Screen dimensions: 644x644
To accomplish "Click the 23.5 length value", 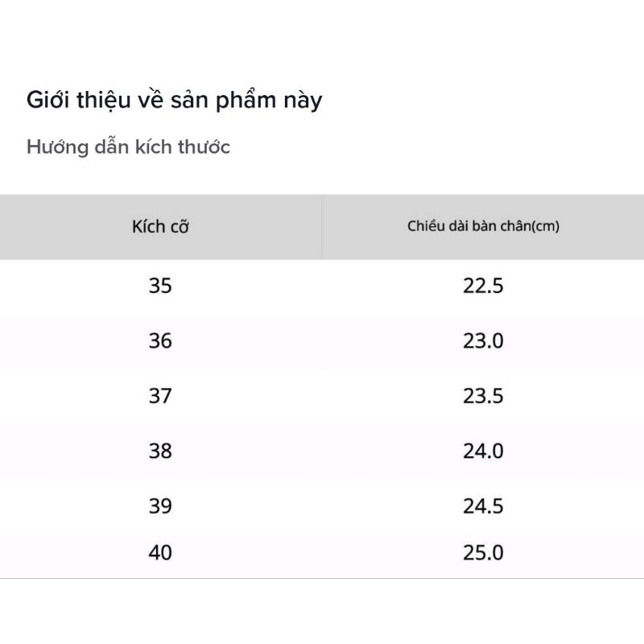I will coord(483,396).
